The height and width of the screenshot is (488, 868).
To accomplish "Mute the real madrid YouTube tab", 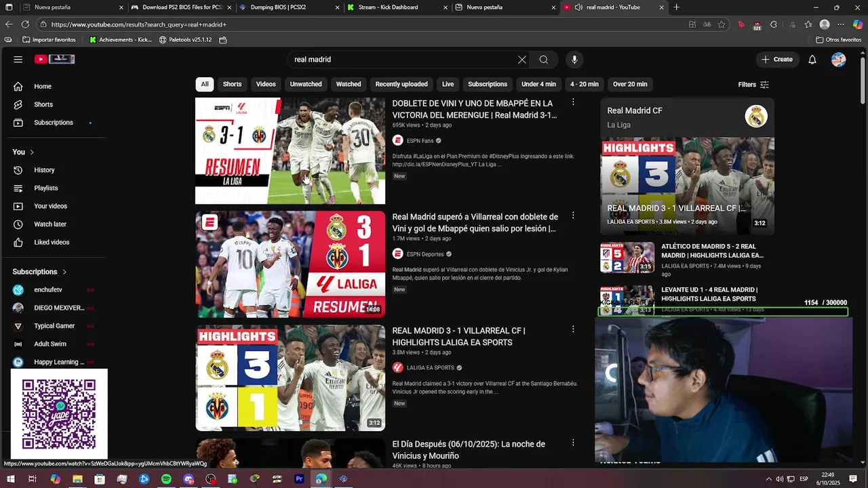I will pyautogui.click(x=578, y=7).
